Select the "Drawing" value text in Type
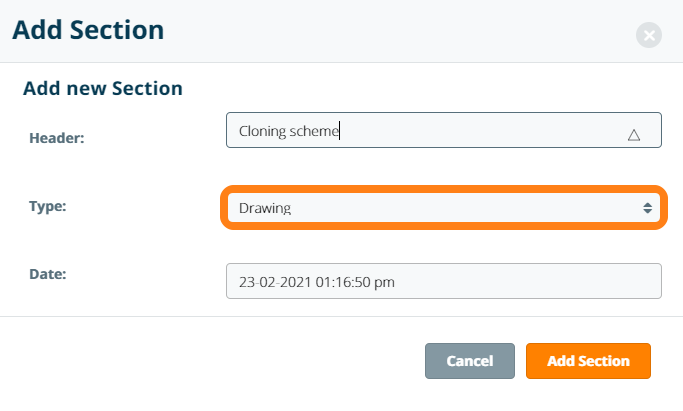Image resolution: width=683 pixels, height=411 pixels. (x=265, y=208)
